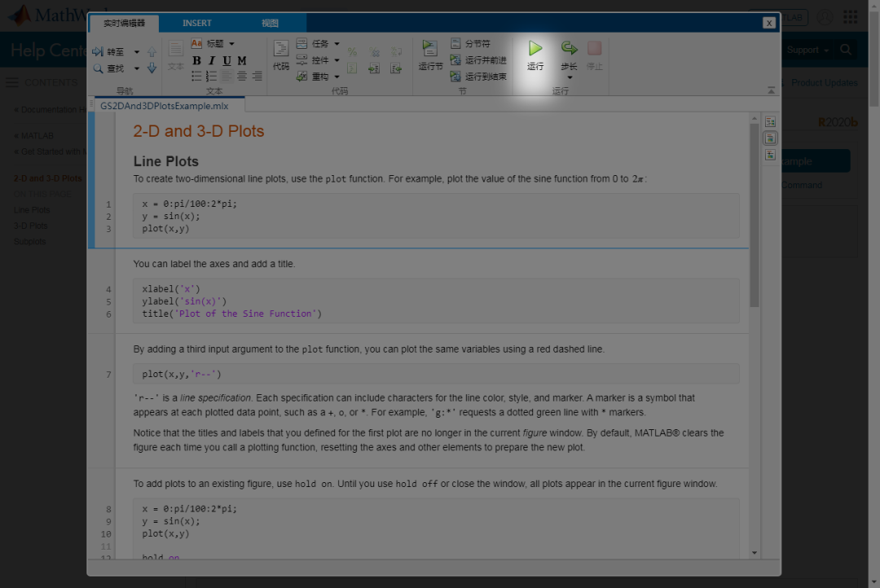Click the navigate down arrow
The image size is (880, 588).
(152, 68)
